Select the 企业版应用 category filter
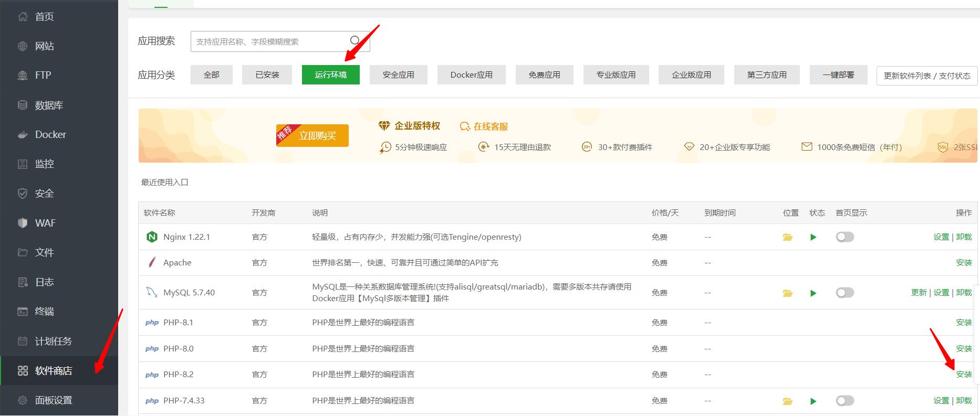980x416 pixels. (692, 75)
